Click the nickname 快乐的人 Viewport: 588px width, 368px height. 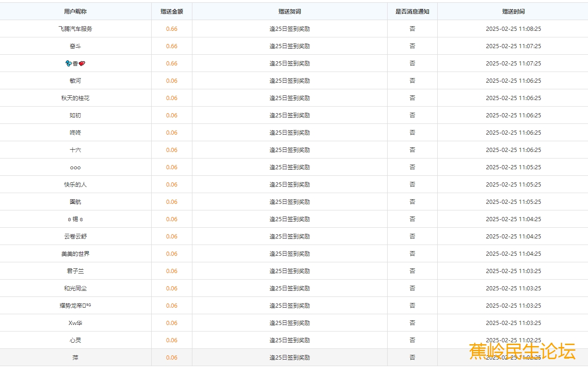[75, 185]
